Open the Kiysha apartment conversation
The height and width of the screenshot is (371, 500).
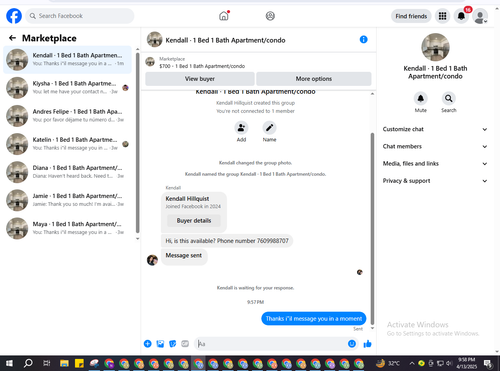[x=68, y=88]
